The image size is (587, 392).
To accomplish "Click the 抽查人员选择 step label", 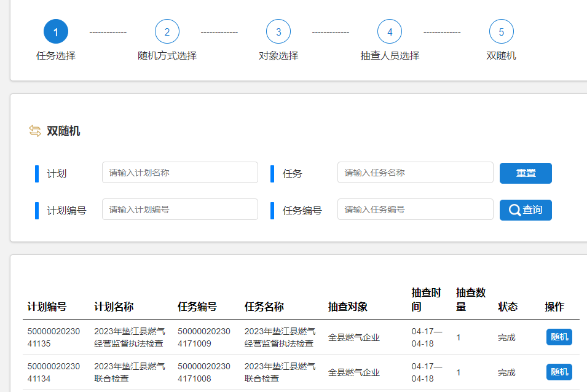I will tap(389, 56).
